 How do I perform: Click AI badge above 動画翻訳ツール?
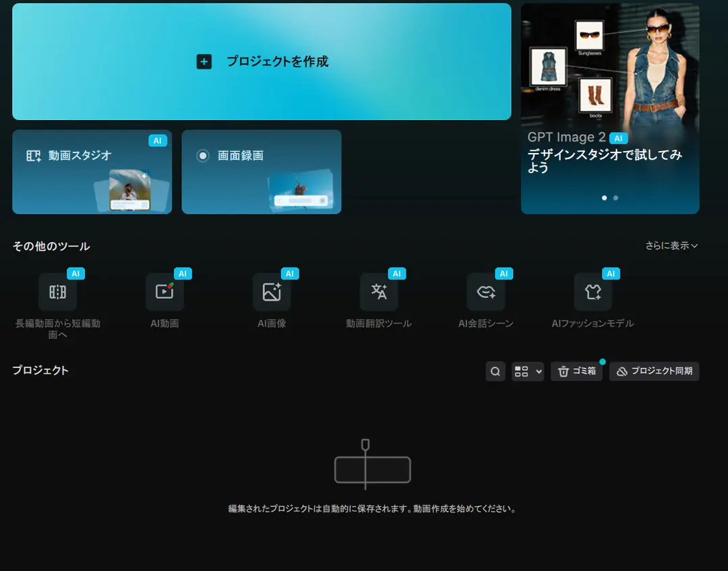point(397,274)
